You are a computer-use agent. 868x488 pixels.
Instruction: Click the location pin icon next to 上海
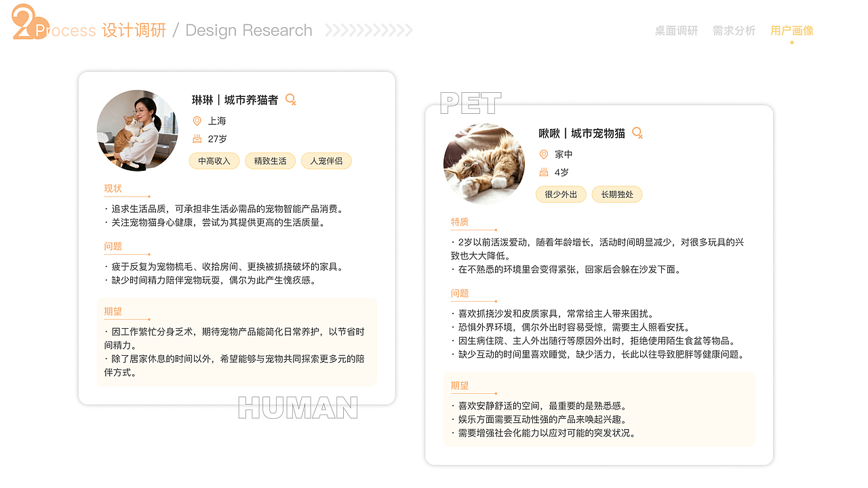(x=197, y=121)
